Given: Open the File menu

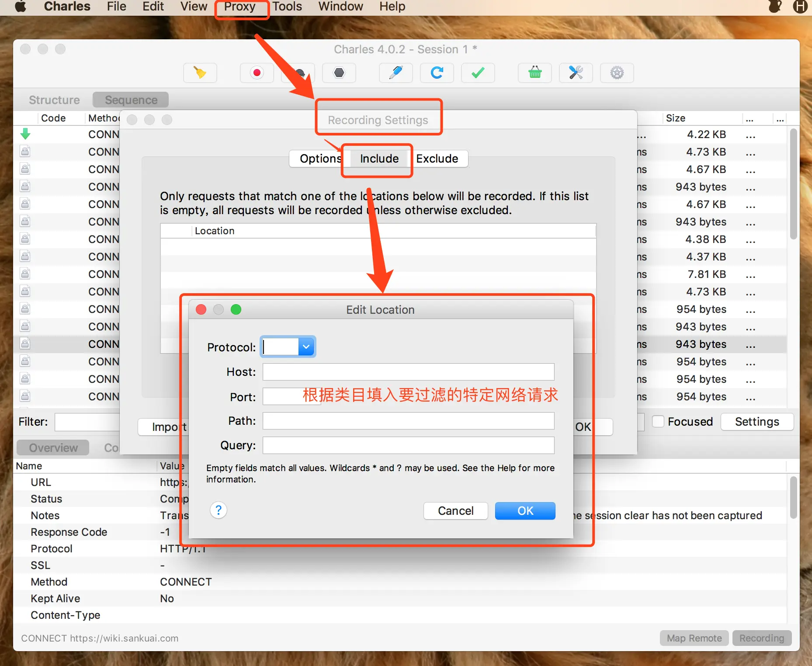Looking at the screenshot, I should pyautogui.click(x=116, y=7).
